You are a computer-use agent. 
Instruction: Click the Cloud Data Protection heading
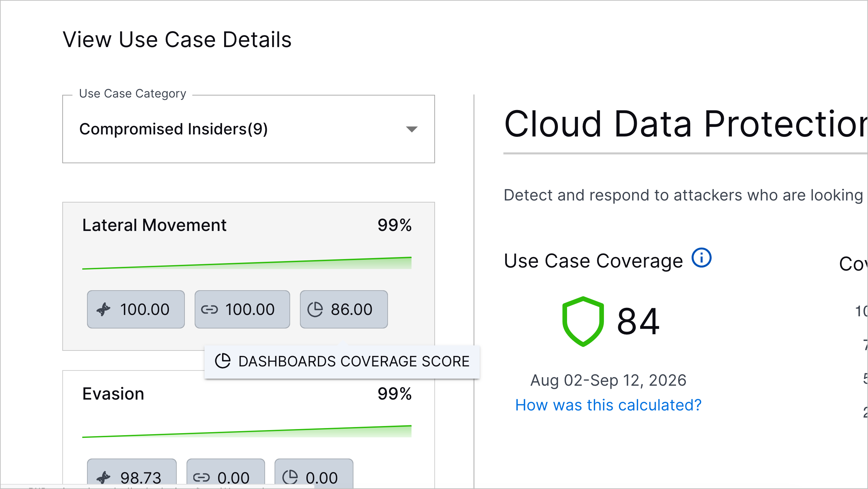tap(686, 124)
